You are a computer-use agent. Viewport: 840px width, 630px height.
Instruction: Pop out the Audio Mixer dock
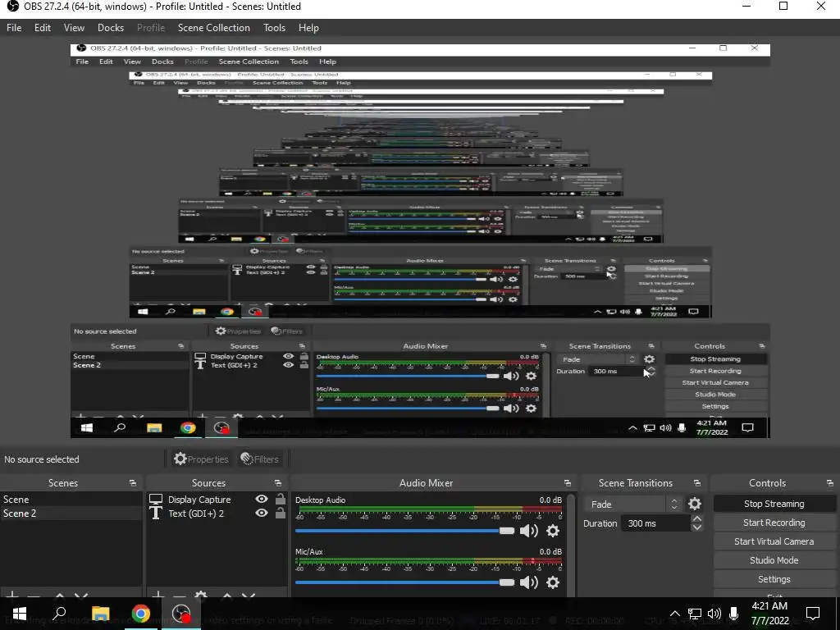568,483
